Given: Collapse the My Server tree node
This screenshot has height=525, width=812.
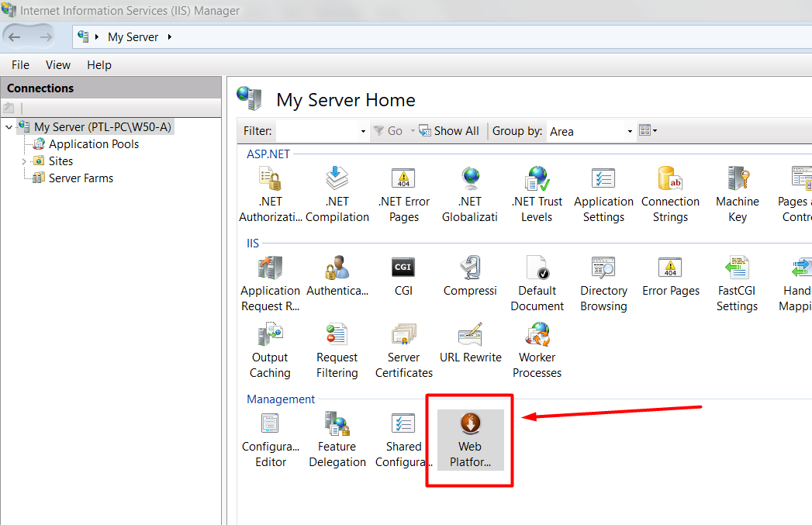Looking at the screenshot, I should (x=9, y=127).
